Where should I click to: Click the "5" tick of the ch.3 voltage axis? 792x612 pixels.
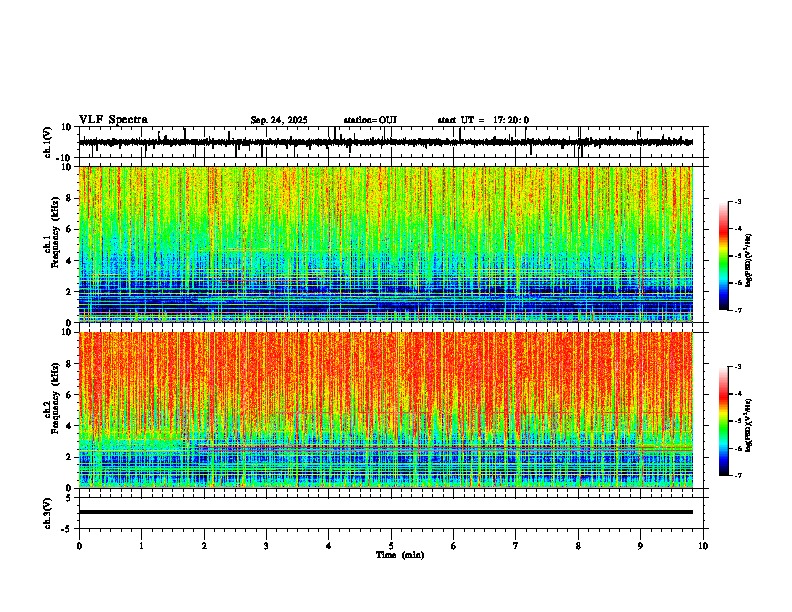tap(70, 497)
